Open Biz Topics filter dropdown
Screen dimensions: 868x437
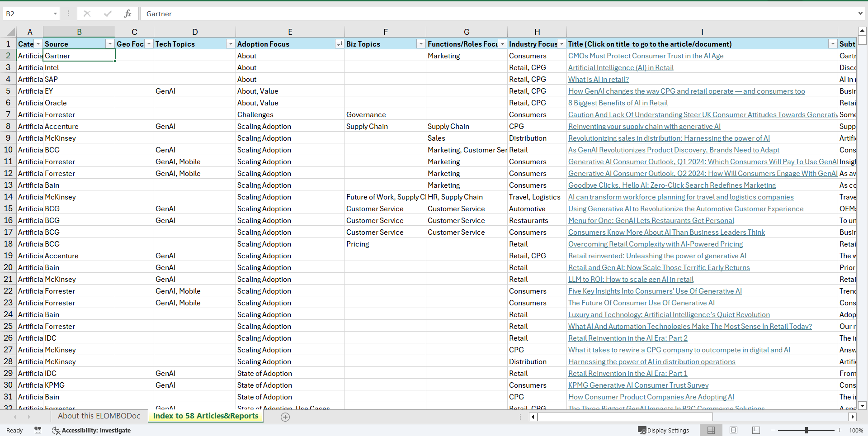click(421, 44)
